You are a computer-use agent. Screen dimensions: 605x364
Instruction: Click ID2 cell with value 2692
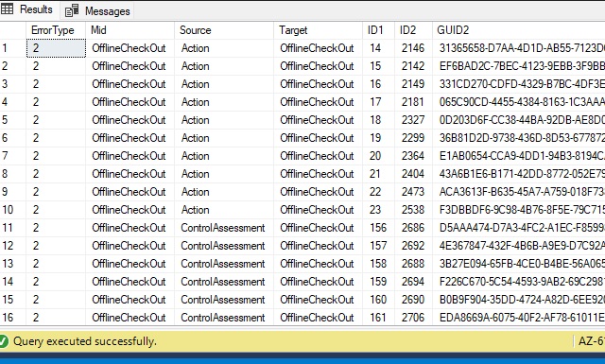[413, 246]
